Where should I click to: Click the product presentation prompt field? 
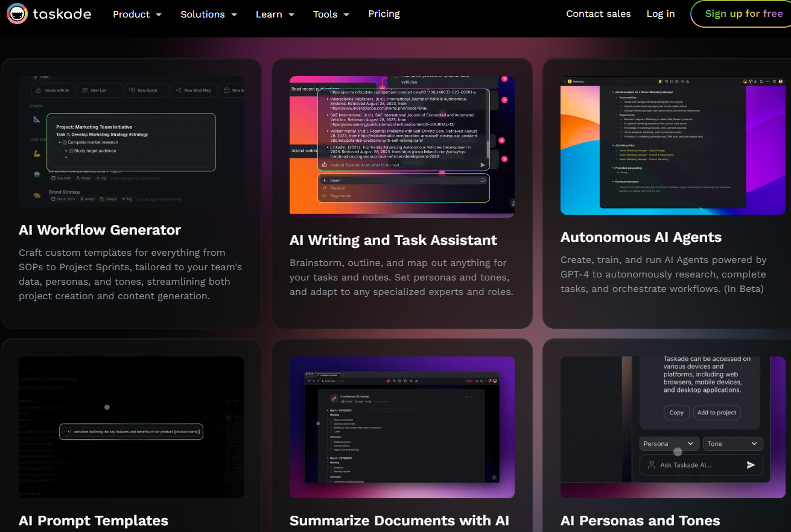click(131, 431)
